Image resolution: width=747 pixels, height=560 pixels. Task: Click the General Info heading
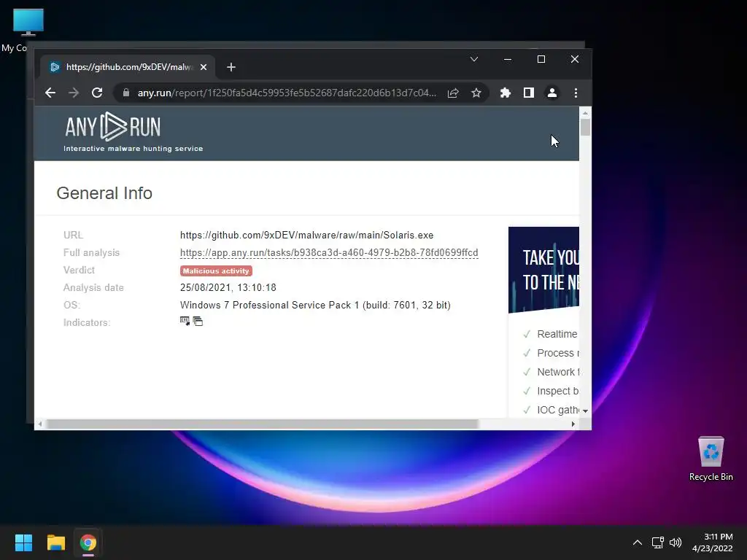pyautogui.click(x=104, y=193)
